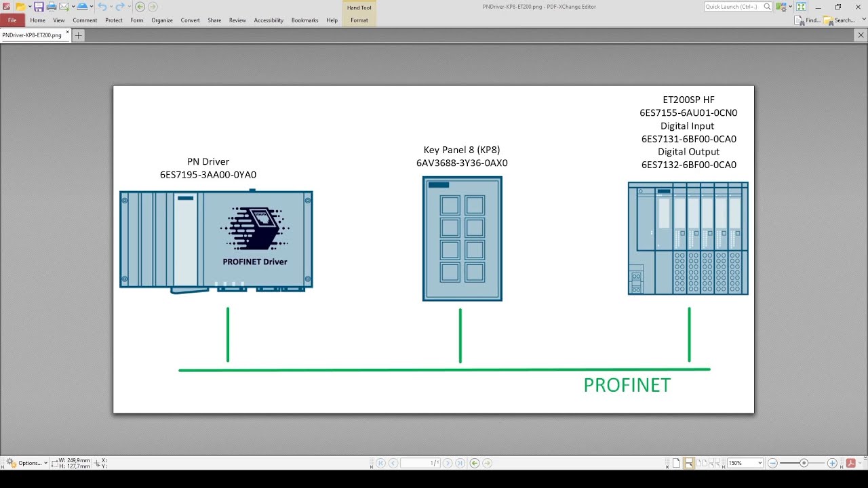Open the File menu
868x488 pixels.
(x=12, y=20)
